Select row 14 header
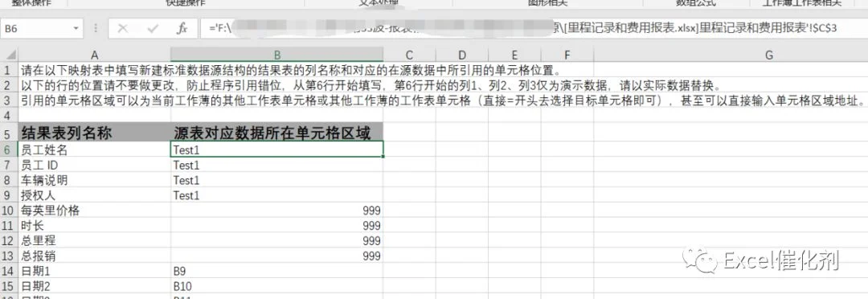This screenshot has width=868, height=299. (x=9, y=272)
